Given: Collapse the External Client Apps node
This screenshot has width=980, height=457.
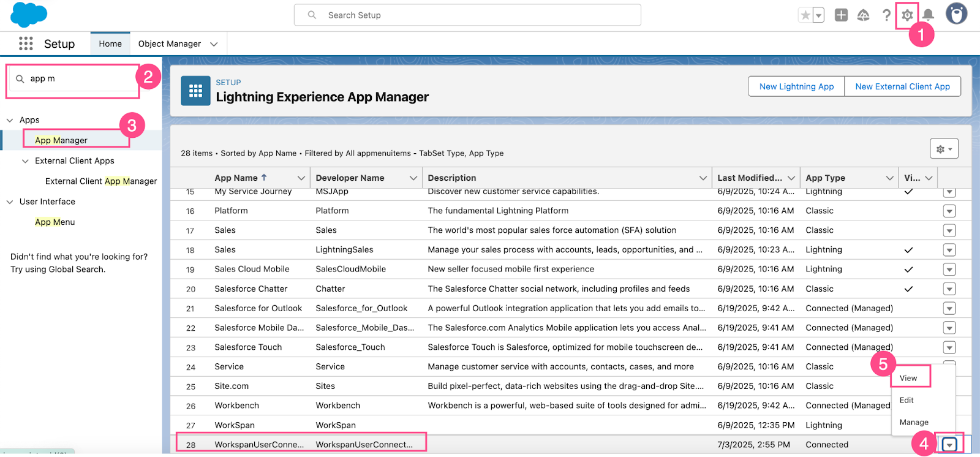Looking at the screenshot, I should click(x=25, y=161).
